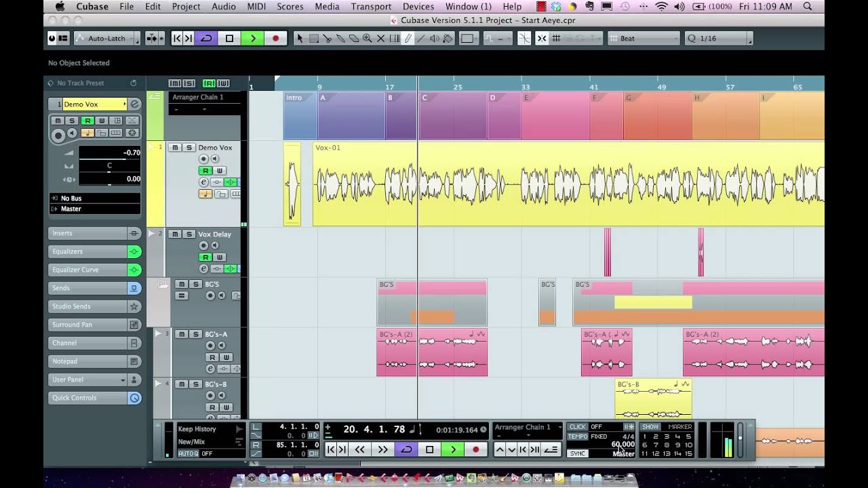This screenshot has height=488, width=868.
Task: Click the Vox-01 audio event
Action: (x=568, y=184)
